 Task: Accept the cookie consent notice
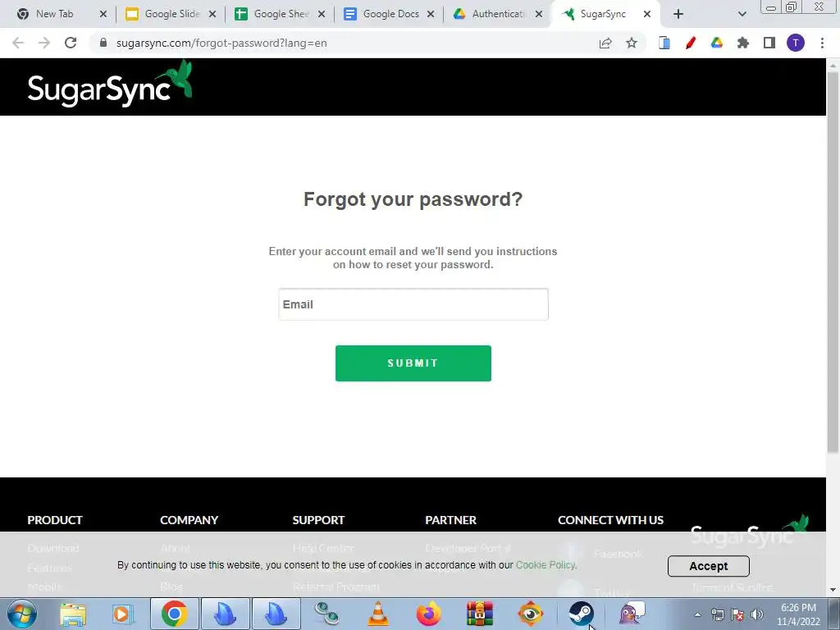[x=708, y=566]
